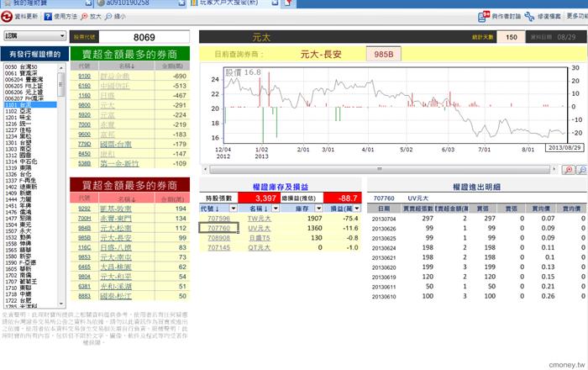This screenshot has width=588, height=370.
Task: Select 1102 亞泥 in the stock list
Action: click(30, 112)
